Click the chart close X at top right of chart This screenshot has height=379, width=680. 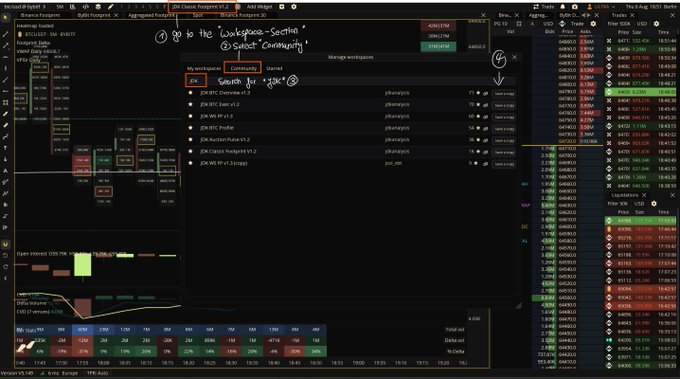click(x=484, y=15)
